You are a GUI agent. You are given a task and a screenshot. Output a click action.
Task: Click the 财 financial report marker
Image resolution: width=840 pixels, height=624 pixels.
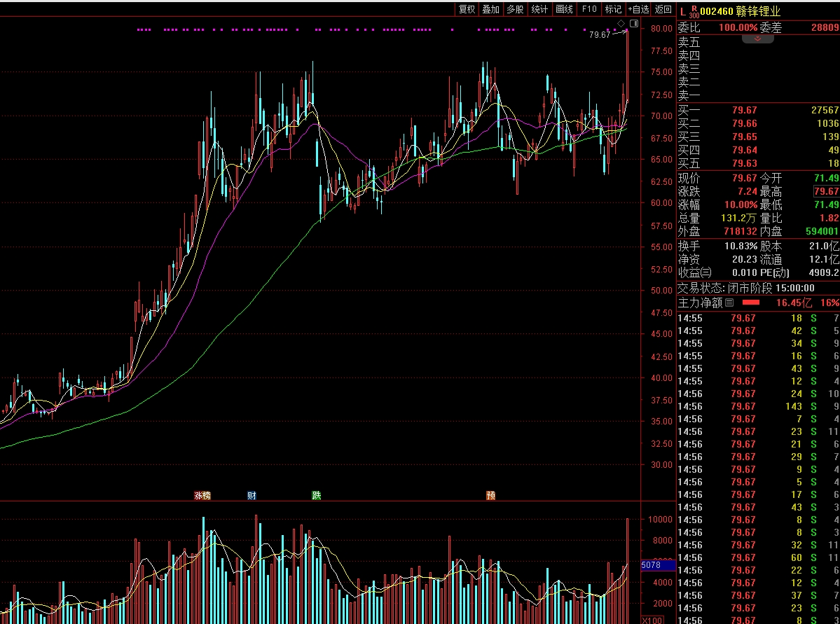point(252,495)
